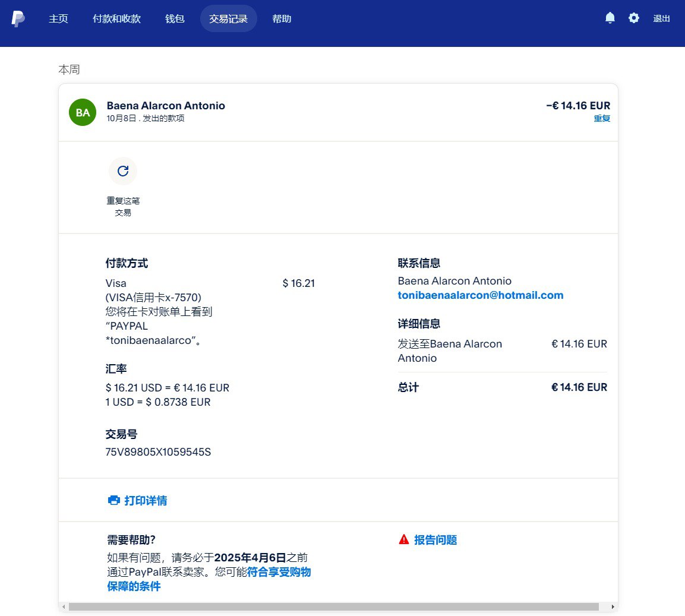Click the 打印详情 link
The image size is (685, 616).
coord(146,501)
